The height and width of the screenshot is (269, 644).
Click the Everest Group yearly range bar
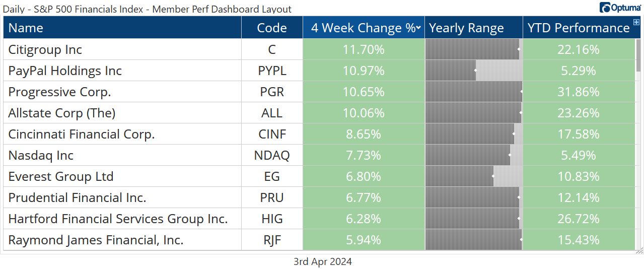[x=473, y=177]
